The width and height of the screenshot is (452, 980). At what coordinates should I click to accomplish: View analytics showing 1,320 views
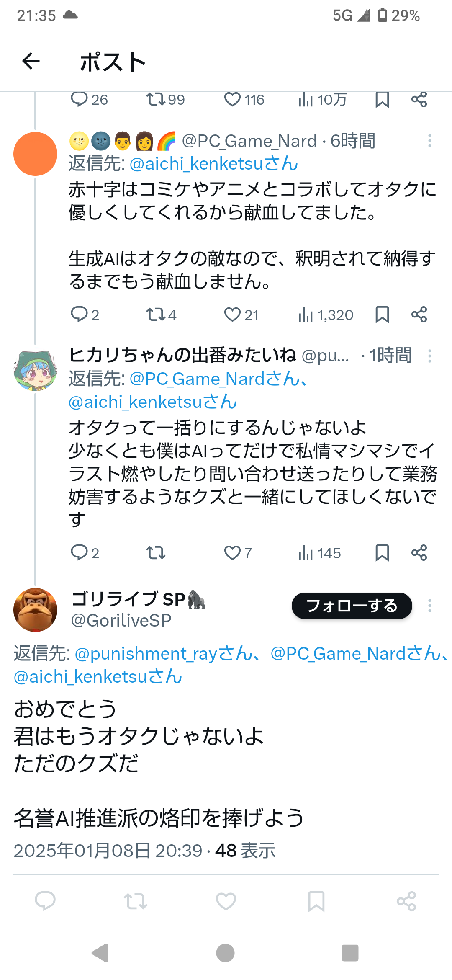tap(326, 315)
